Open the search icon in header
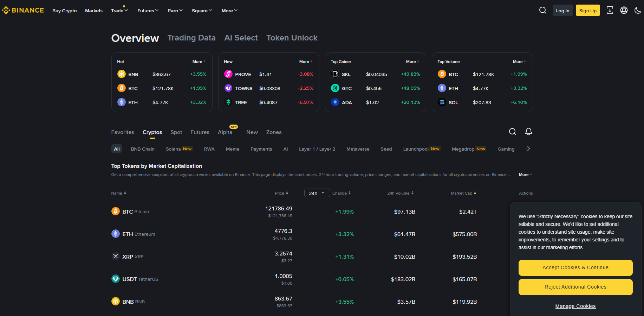Image resolution: width=644 pixels, height=316 pixels. [x=543, y=11]
